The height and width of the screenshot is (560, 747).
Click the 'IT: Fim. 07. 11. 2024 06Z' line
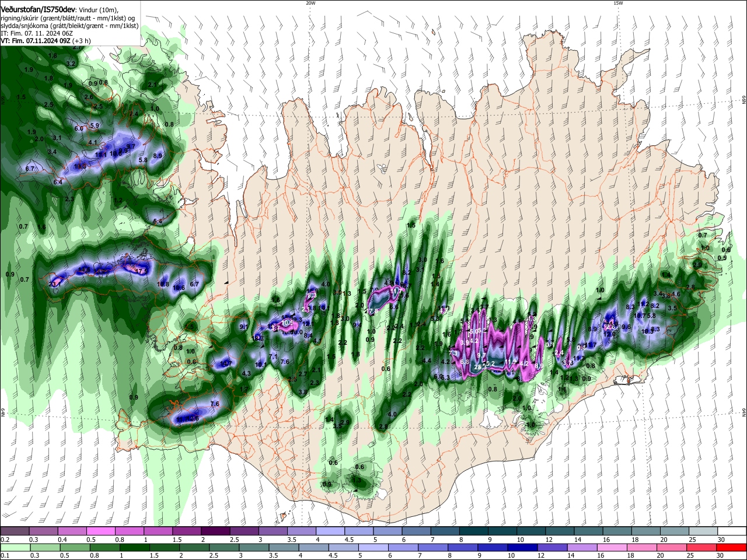36,33
